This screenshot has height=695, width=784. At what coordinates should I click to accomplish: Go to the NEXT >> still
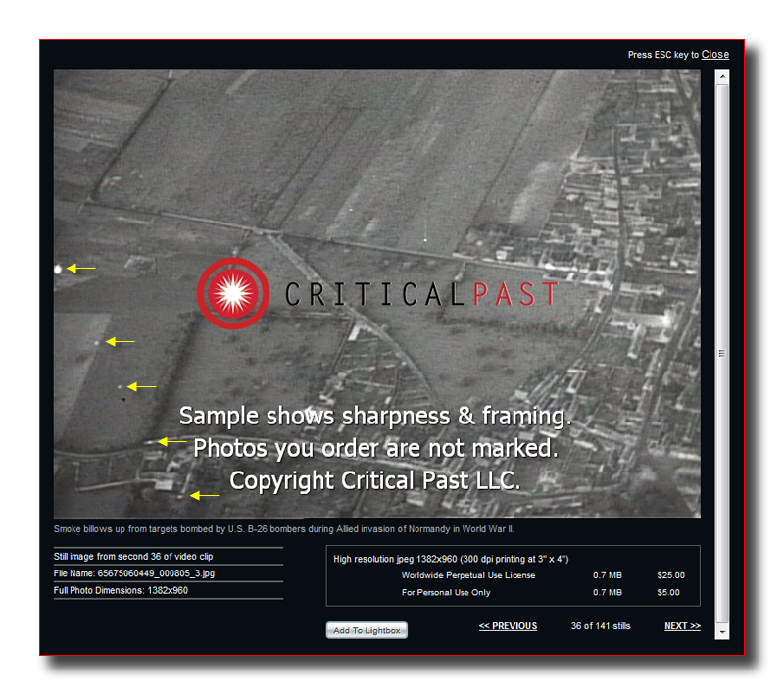pos(682,626)
